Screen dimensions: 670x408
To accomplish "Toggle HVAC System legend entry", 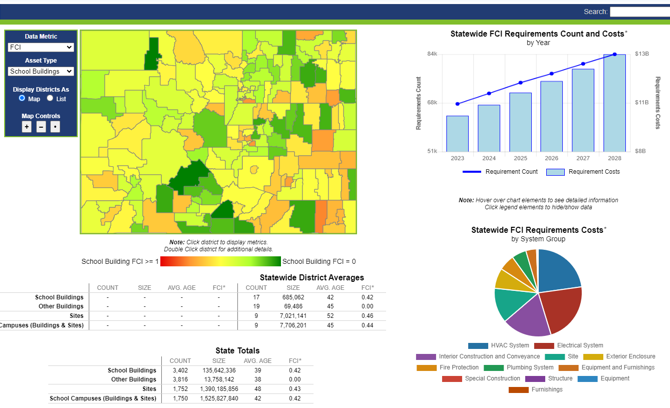I will click(498, 345).
